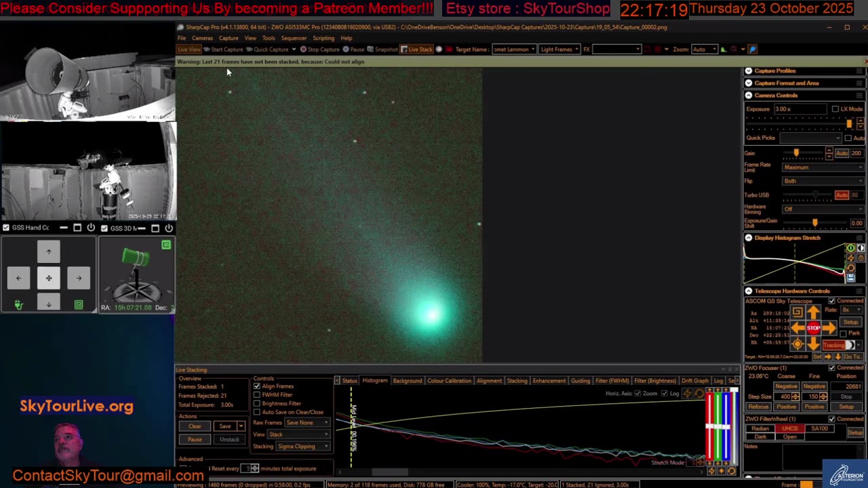The height and width of the screenshot is (488, 868).
Task: Toggle ZWO Focuser Connected checkbox
Action: click(x=831, y=368)
